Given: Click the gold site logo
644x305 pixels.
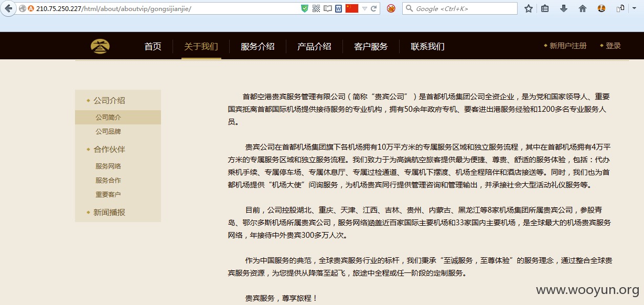Looking at the screenshot, I should tap(100, 46).
